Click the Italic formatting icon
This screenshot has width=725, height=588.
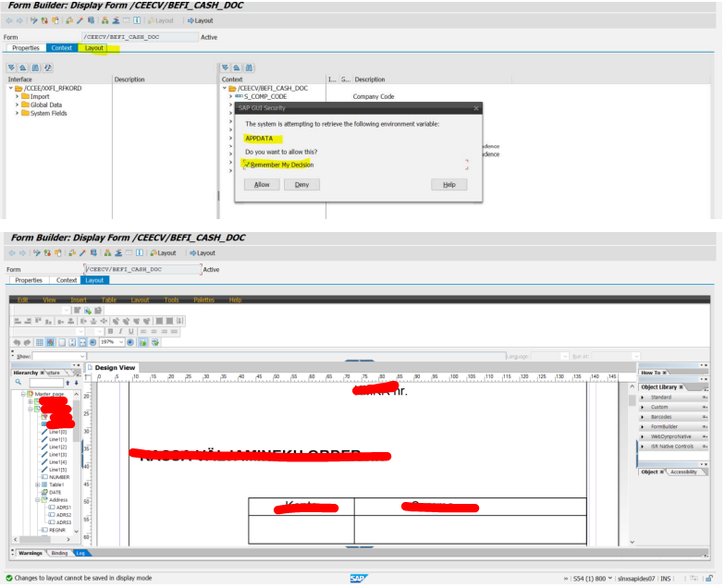point(119,331)
